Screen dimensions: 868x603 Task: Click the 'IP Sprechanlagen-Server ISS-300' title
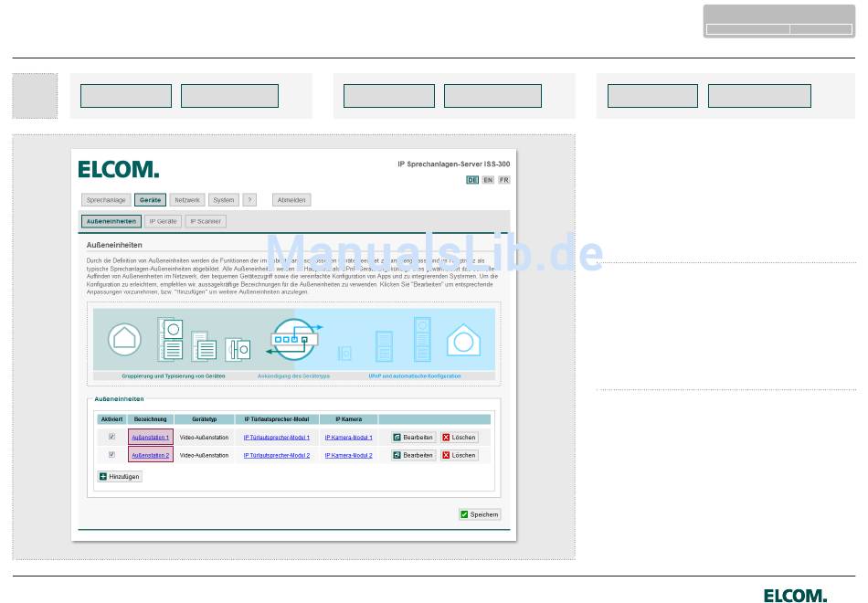click(454, 164)
